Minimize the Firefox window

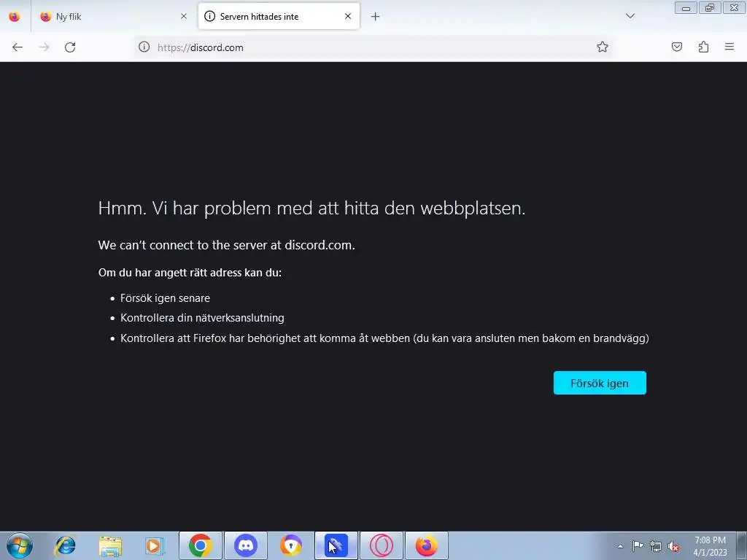tap(686, 8)
